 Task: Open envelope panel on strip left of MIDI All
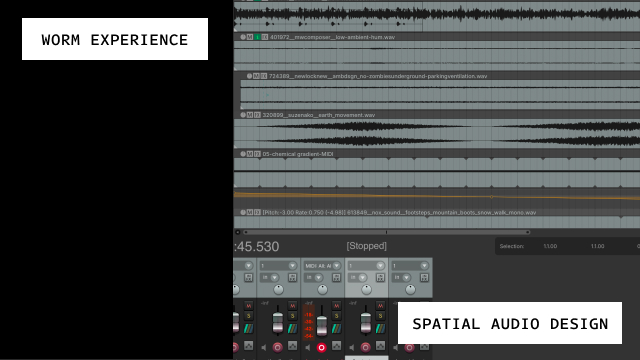tap(292, 346)
